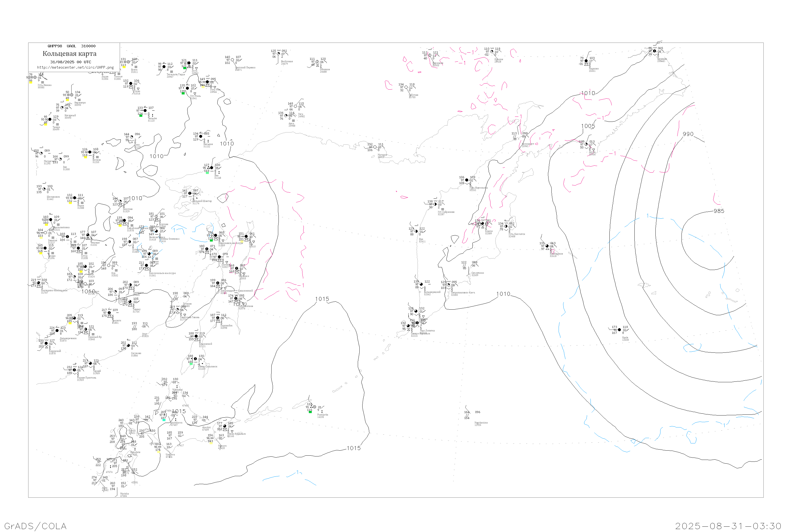Click the meteocenter.net UHPP.png URL text

(75, 68)
